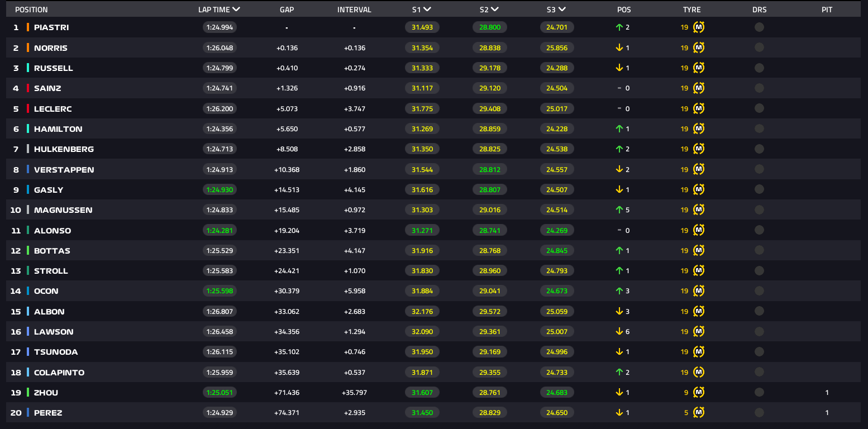Viewport: 868px width, 429px height.
Task: Click Perez's gap +74.371
Action: 287,413
